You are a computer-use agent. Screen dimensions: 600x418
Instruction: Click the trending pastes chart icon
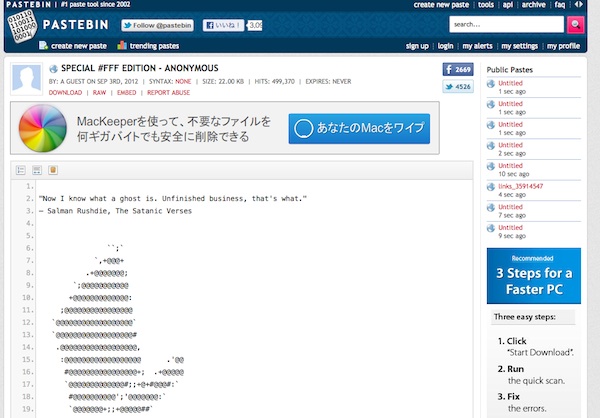point(121,46)
